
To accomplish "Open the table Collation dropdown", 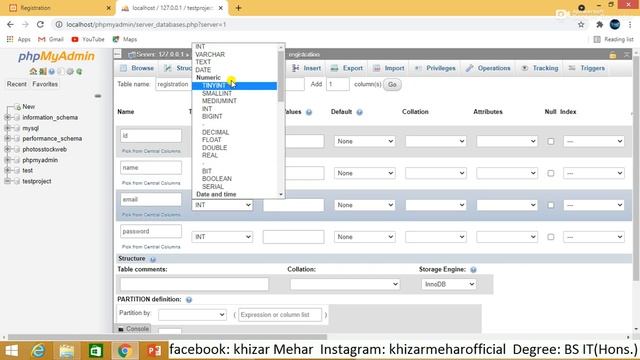I will point(345,284).
